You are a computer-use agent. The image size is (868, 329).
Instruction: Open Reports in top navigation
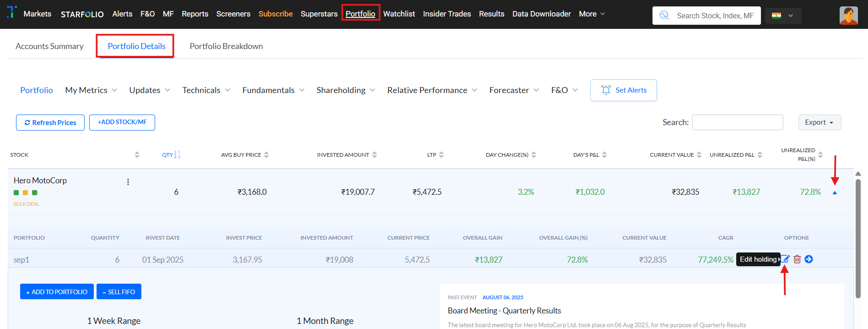[x=195, y=14]
